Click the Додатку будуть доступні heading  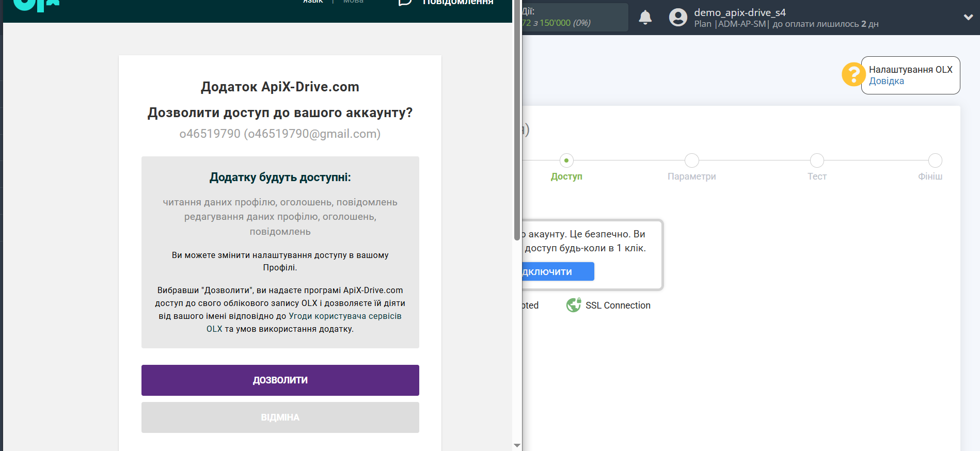(x=280, y=178)
